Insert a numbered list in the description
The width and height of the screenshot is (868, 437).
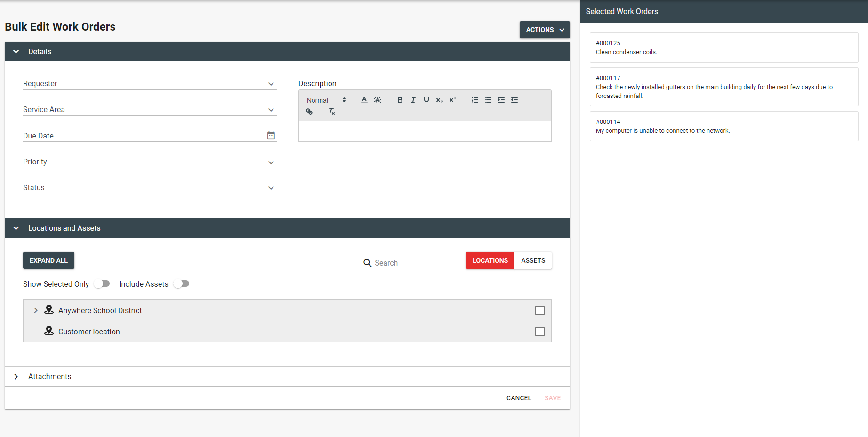[x=474, y=100]
